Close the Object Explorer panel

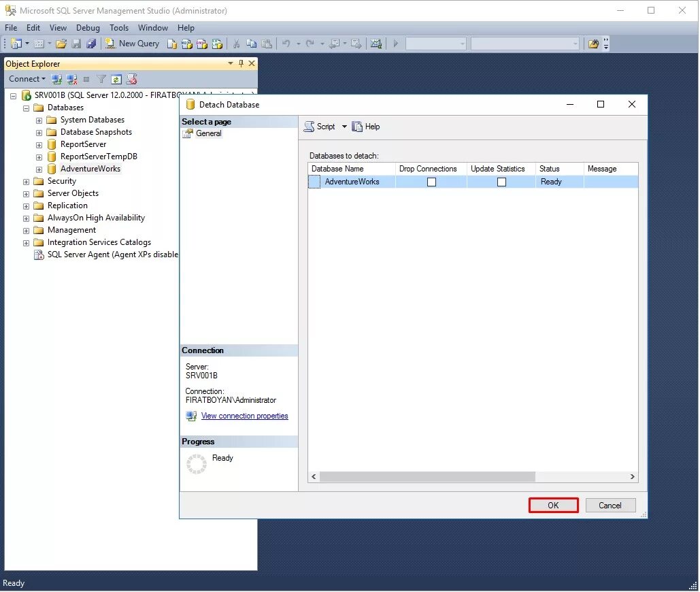[x=252, y=63]
